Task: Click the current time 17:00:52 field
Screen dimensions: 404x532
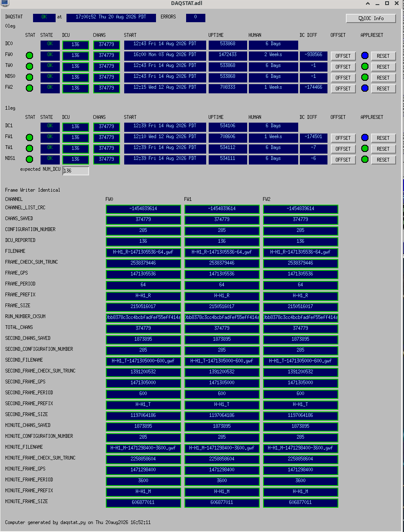Action: coord(111,18)
